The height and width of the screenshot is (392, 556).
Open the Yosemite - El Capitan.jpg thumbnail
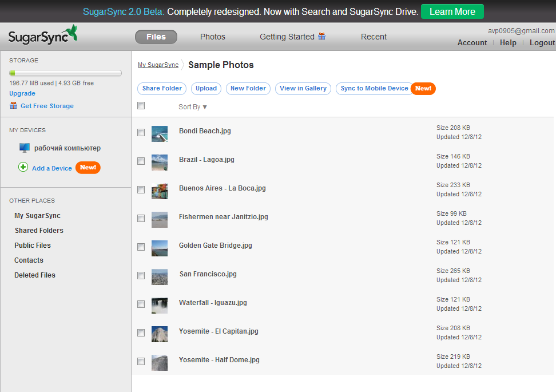coord(160,334)
